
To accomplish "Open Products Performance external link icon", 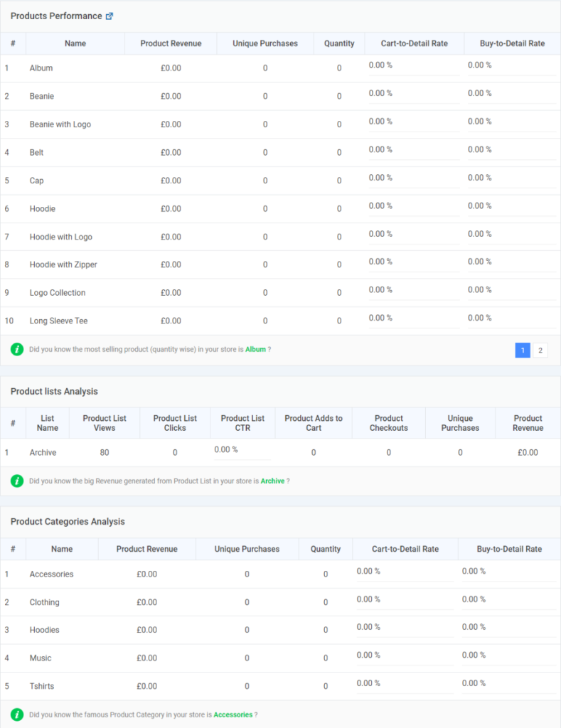I will coord(109,16).
